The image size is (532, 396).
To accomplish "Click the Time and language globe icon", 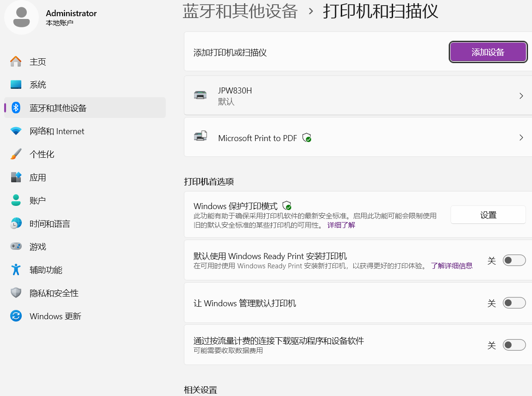I will pos(16,223).
